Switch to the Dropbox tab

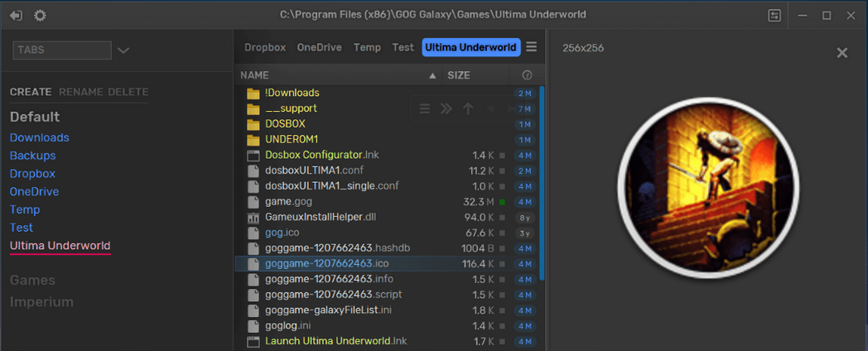[x=265, y=48]
